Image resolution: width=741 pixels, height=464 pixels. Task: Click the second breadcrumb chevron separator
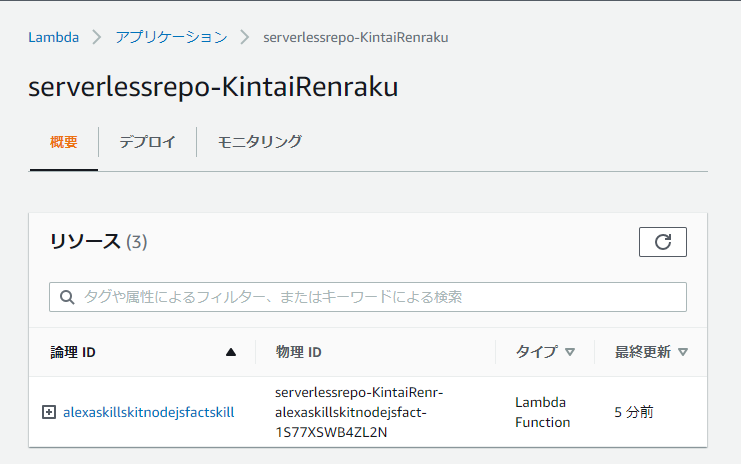245,37
